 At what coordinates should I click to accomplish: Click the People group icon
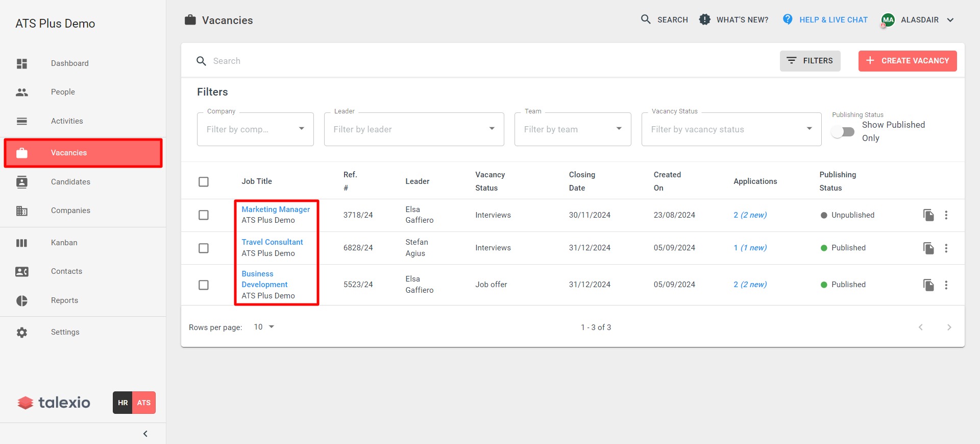pos(22,92)
